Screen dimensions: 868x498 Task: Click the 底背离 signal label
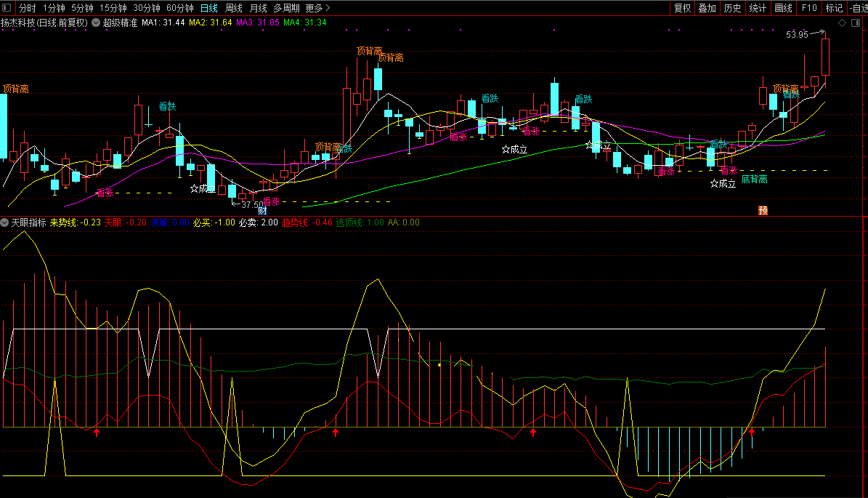coord(755,180)
